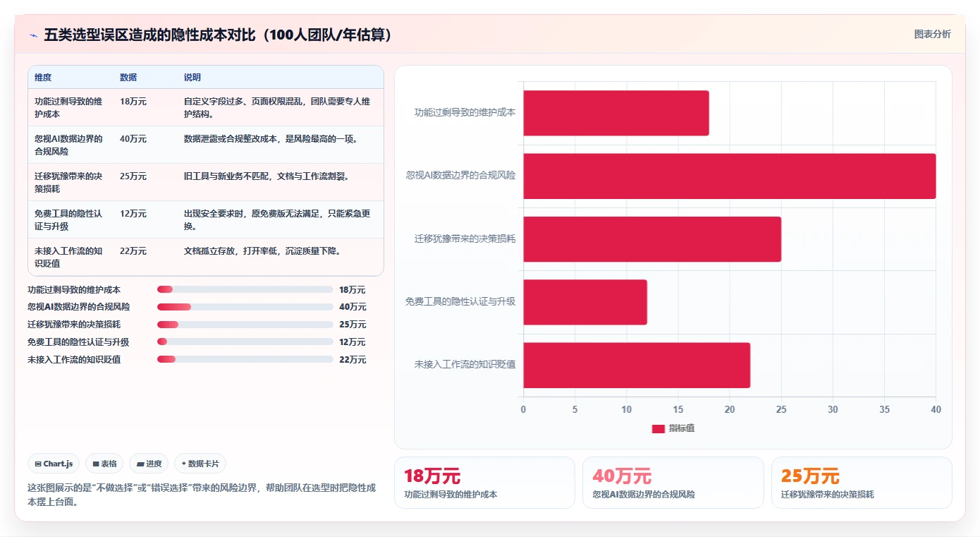
Task: Click the 数据卡片 tag chip
Action: pyautogui.click(x=200, y=464)
